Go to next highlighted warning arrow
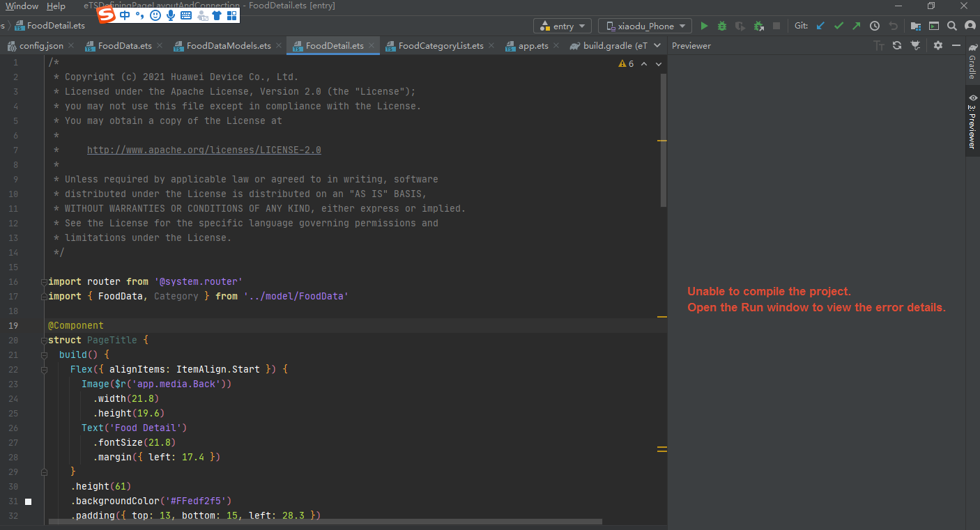This screenshot has width=980, height=530. point(659,63)
